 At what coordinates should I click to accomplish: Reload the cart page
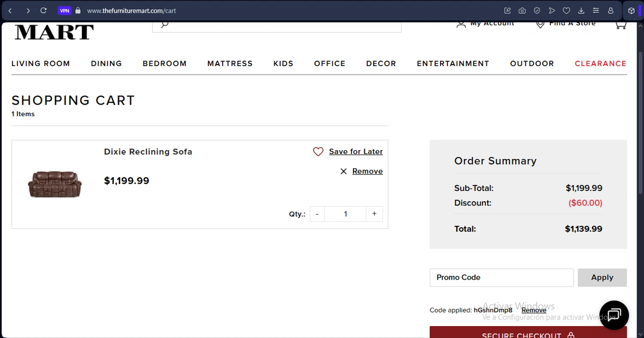(x=43, y=11)
